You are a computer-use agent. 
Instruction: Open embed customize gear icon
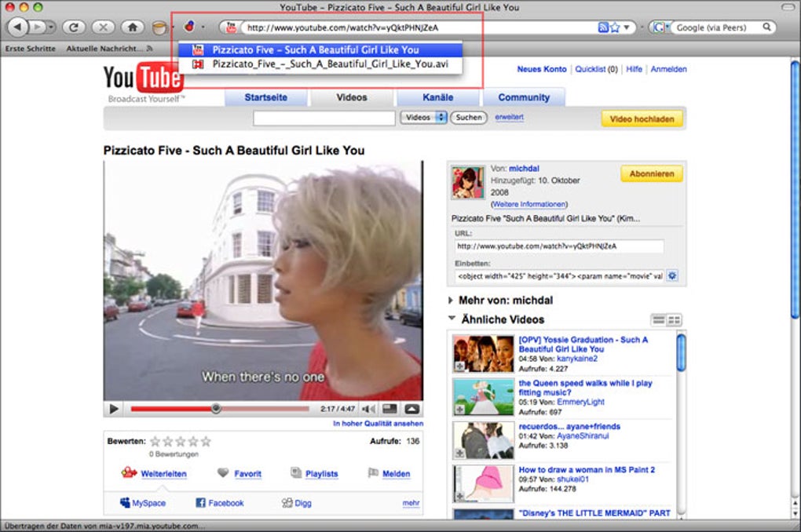[672, 275]
